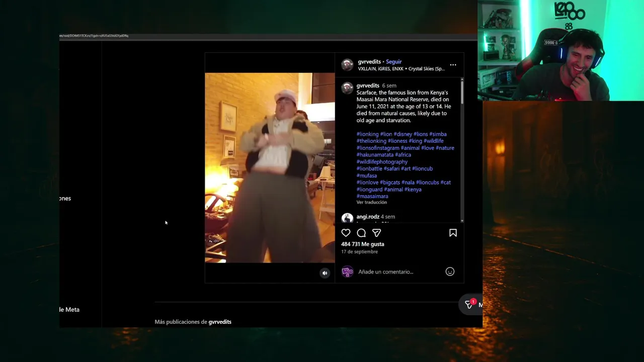Click the 484 731 Me gusta likes count
This screenshot has width=644, height=362.
tap(362, 244)
